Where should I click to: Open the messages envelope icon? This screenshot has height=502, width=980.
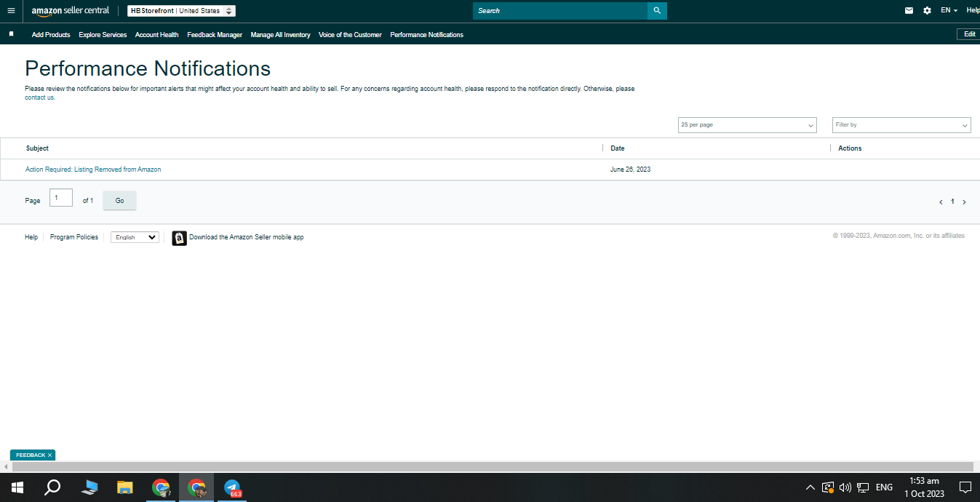tap(909, 11)
